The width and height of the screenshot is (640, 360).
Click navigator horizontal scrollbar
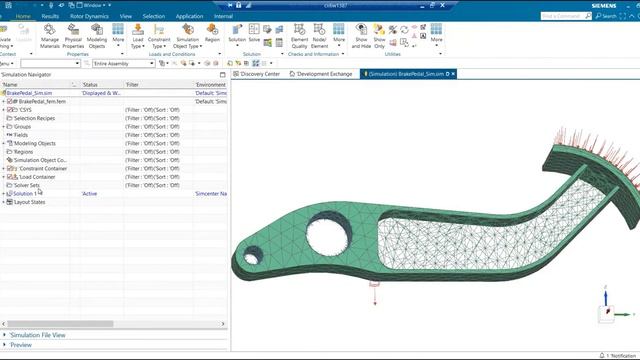click(x=60, y=324)
